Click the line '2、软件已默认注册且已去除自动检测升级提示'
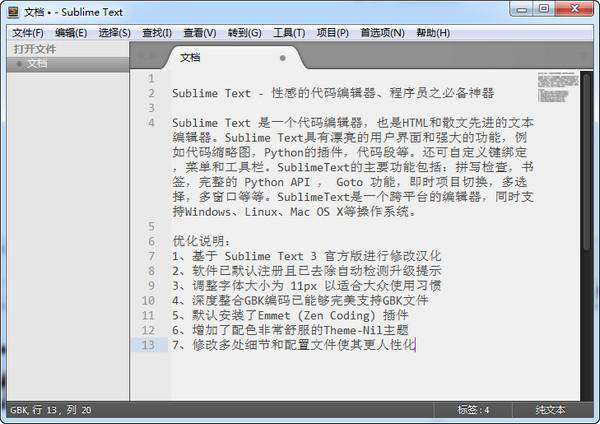Viewport: 600px width, 424px height. [x=306, y=271]
